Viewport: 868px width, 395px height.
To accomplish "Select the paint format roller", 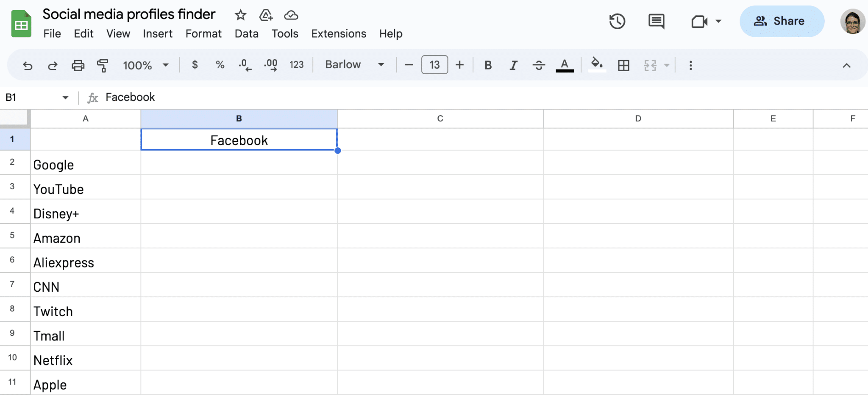I will (103, 66).
